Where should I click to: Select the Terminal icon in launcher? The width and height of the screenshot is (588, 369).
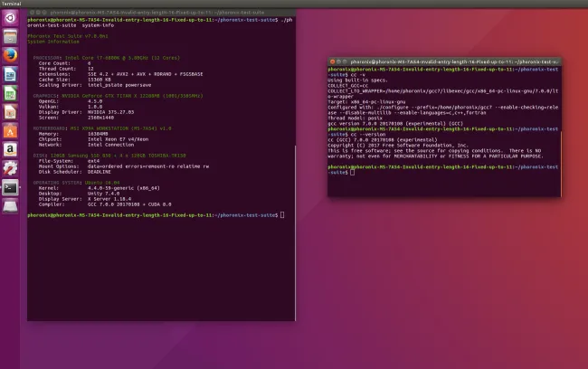(10, 188)
